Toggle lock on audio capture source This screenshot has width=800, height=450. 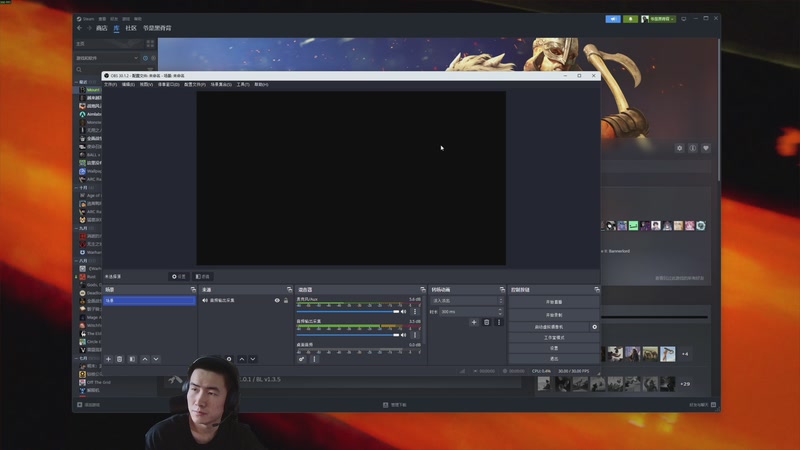point(286,301)
